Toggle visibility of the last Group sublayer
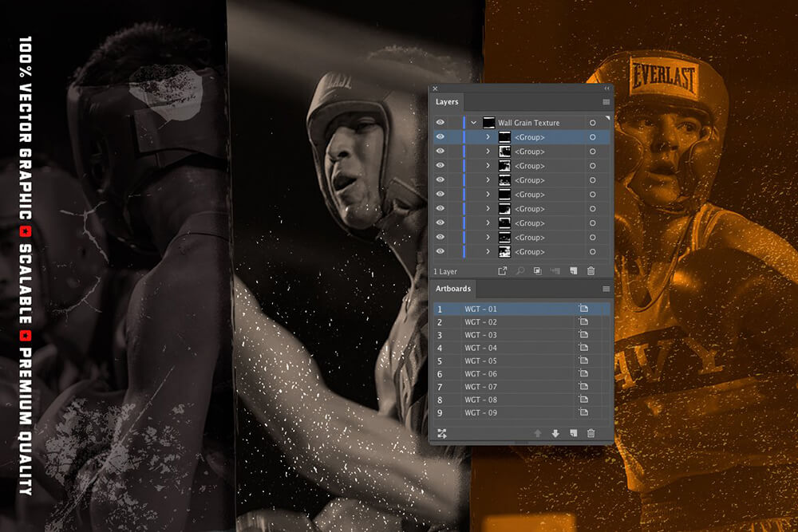This screenshot has height=532, width=798. coord(440,252)
